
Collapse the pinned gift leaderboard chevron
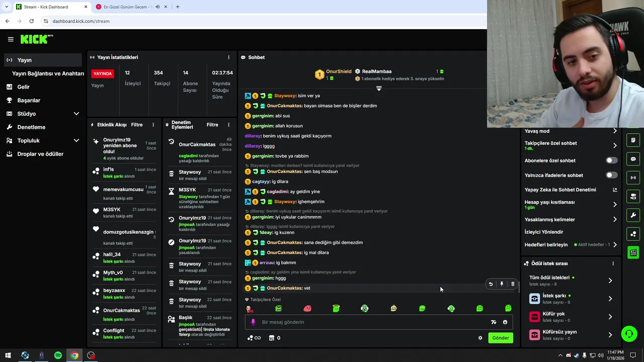pos(379,88)
